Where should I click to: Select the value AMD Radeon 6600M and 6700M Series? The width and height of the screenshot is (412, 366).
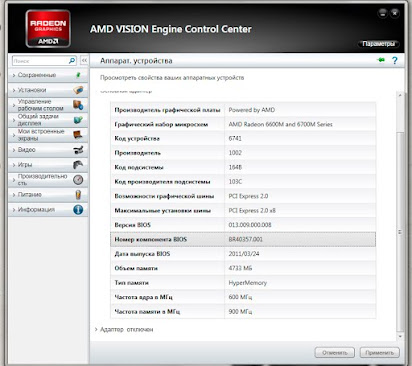[x=280, y=124]
